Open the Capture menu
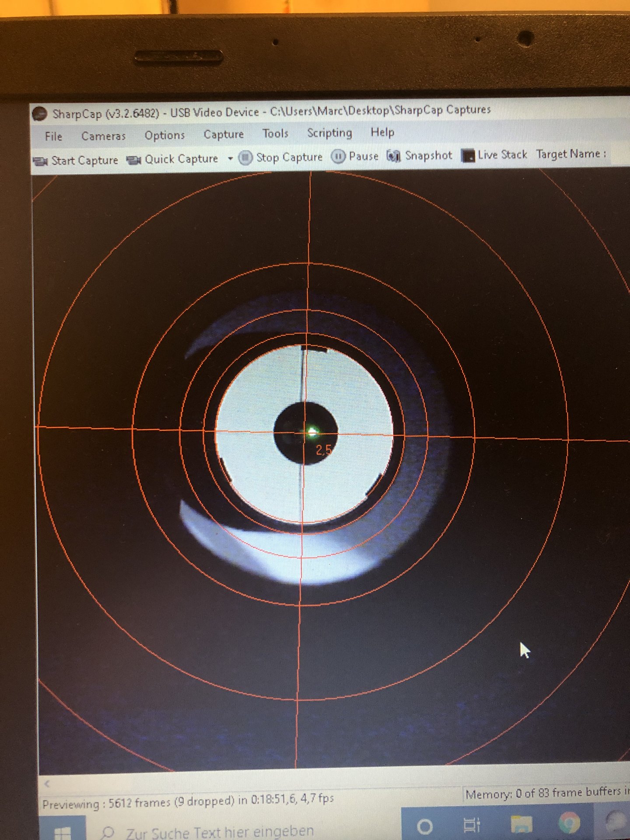This screenshot has width=630, height=840. click(224, 134)
